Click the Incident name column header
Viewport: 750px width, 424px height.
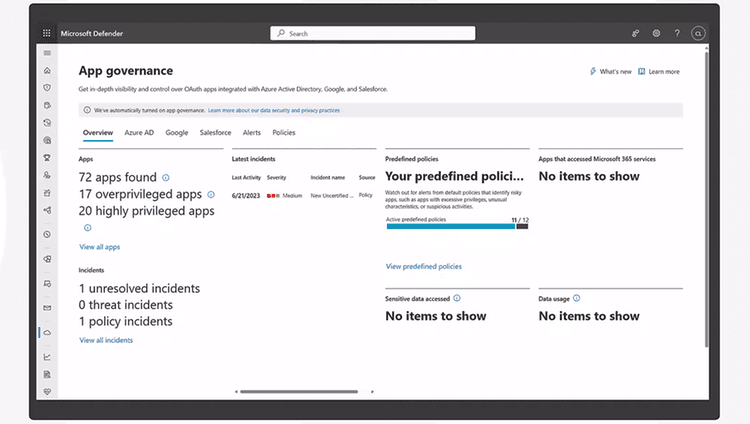328,178
